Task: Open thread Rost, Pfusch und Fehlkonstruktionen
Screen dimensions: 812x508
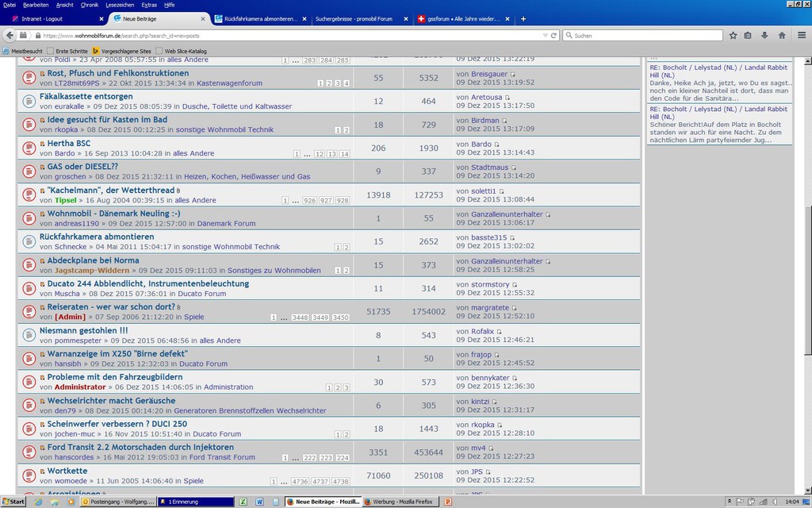Action: coord(118,73)
